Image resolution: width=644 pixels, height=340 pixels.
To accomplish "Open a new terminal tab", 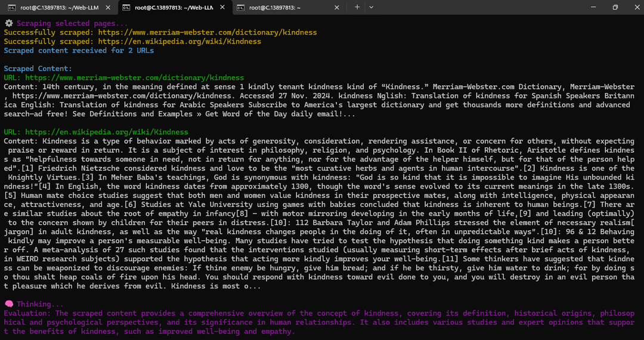I will tap(357, 7).
